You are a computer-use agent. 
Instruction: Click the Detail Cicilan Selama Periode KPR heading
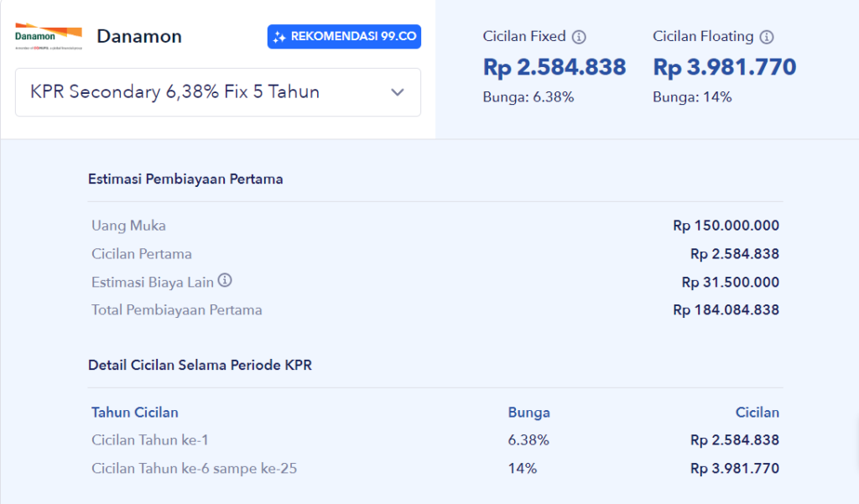pyautogui.click(x=200, y=365)
